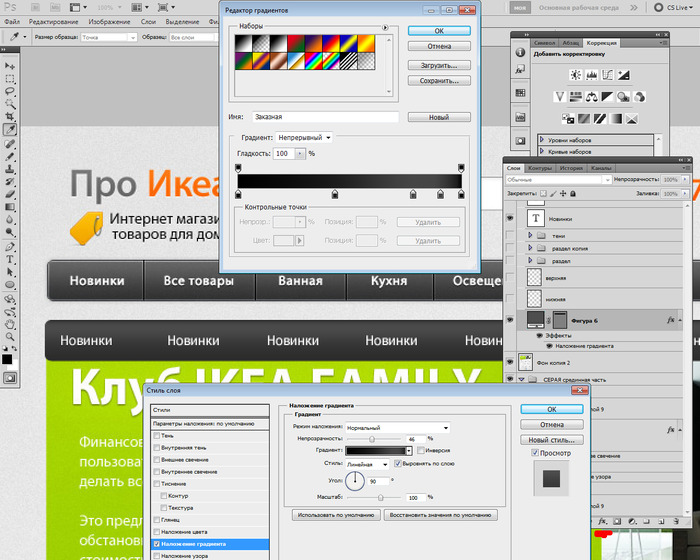700x560 pixels.
Task: Uncheck the Наложение градиента checkbox
Action: point(157,544)
